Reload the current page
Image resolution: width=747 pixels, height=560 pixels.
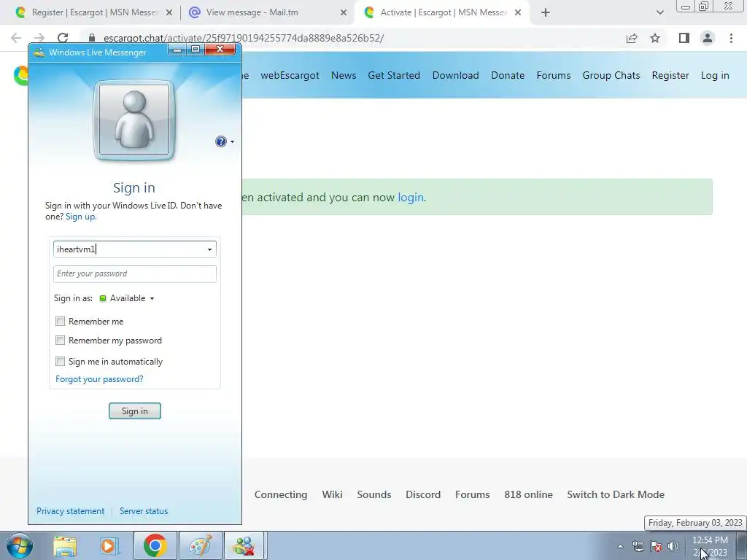click(x=63, y=38)
